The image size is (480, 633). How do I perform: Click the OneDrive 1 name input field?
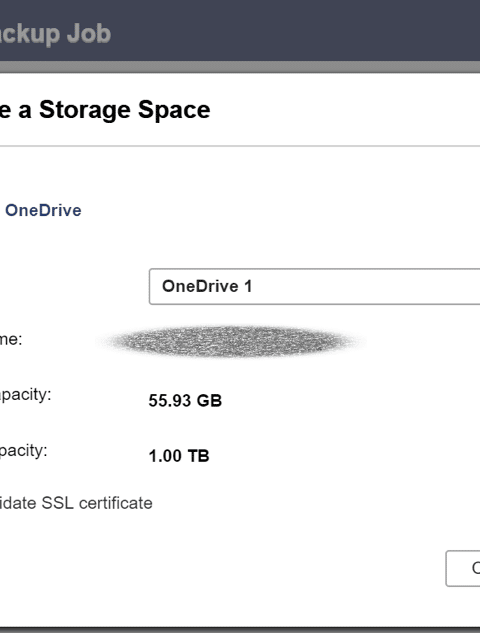click(314, 286)
